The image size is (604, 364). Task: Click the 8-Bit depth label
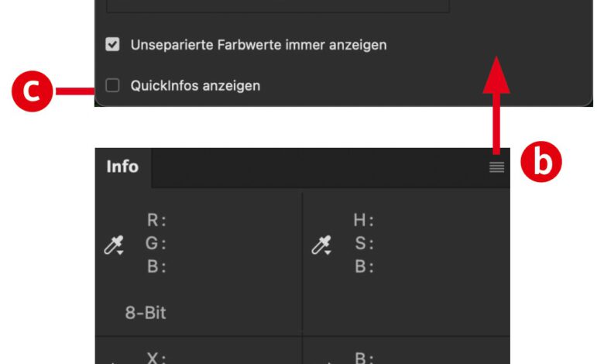pyautogui.click(x=146, y=314)
